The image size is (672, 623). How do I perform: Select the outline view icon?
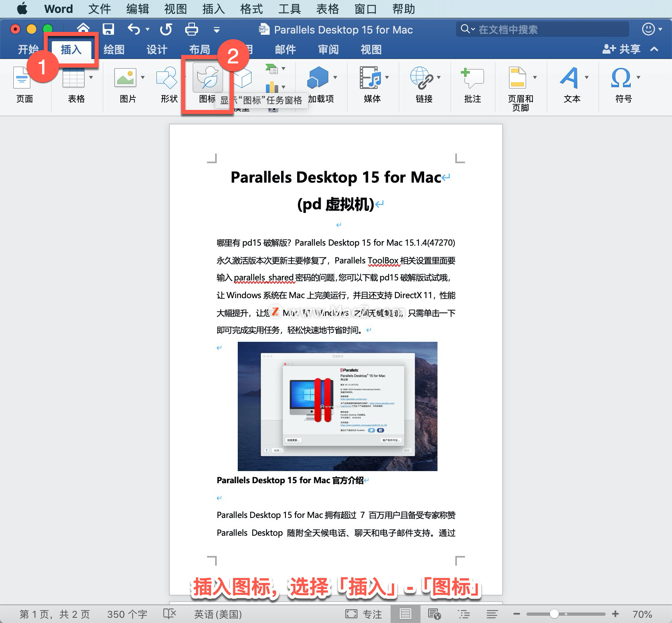[x=464, y=614]
